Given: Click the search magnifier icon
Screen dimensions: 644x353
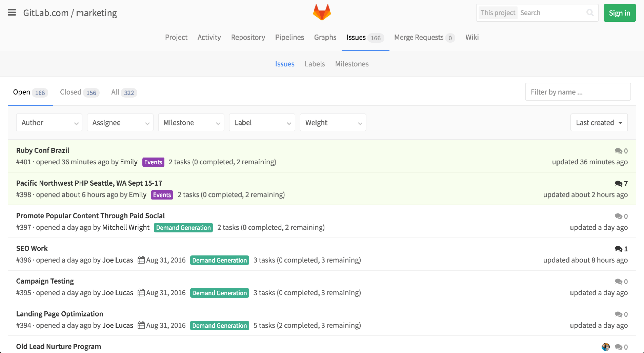Looking at the screenshot, I should (x=590, y=13).
